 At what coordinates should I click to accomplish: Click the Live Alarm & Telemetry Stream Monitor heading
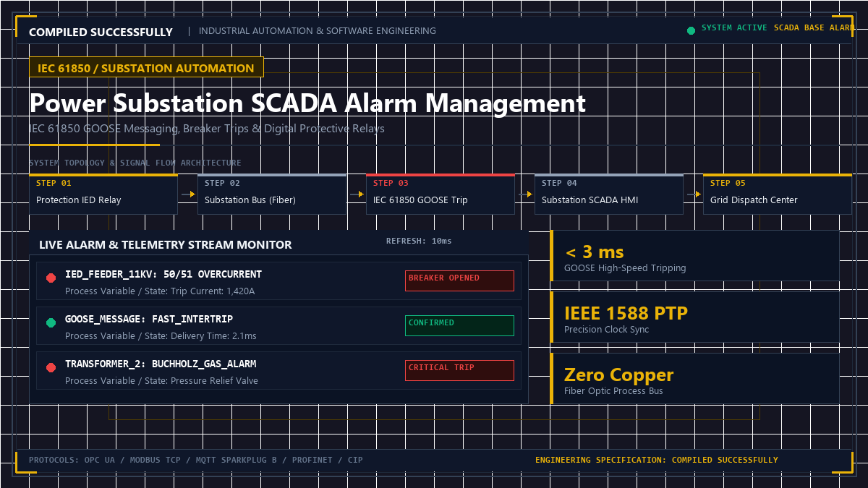click(x=166, y=244)
